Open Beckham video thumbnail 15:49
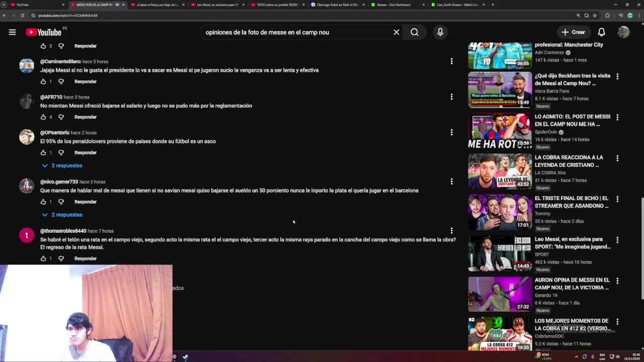The width and height of the screenshot is (644, 362). [500, 90]
